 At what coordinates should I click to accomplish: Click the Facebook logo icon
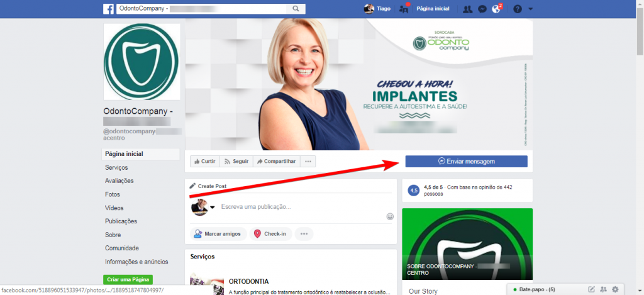point(108,9)
